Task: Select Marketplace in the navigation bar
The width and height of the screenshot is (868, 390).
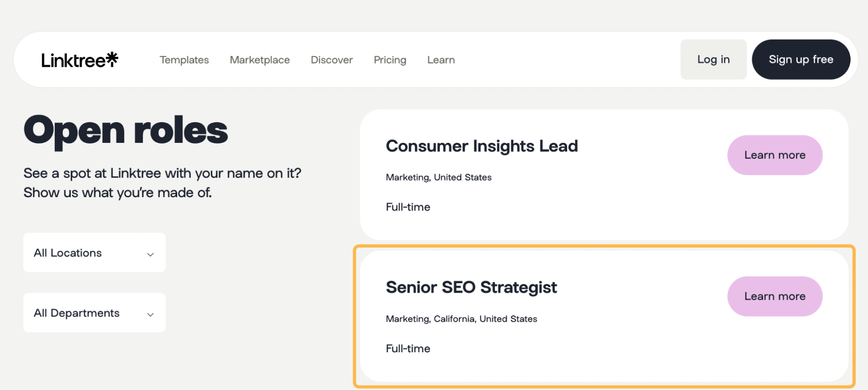Action: [x=260, y=59]
